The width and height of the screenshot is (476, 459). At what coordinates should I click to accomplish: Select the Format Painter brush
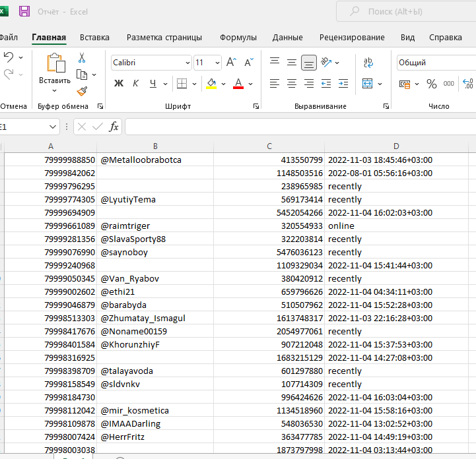82,91
